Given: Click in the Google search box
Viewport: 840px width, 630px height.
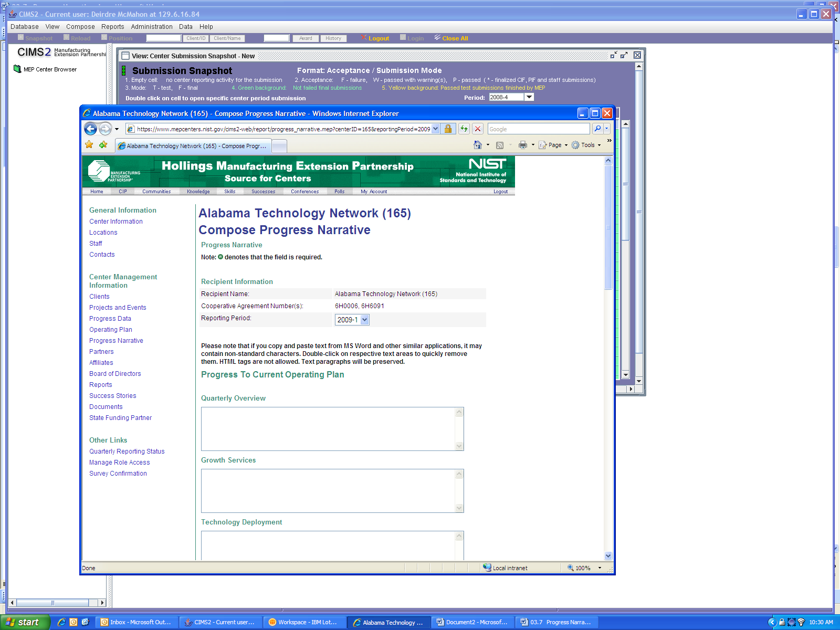Looking at the screenshot, I should 539,129.
